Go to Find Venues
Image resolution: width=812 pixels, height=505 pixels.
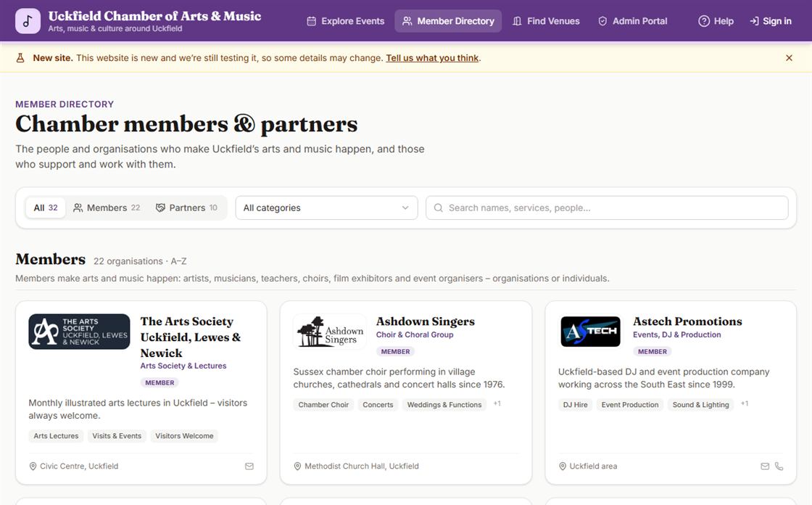pos(546,21)
